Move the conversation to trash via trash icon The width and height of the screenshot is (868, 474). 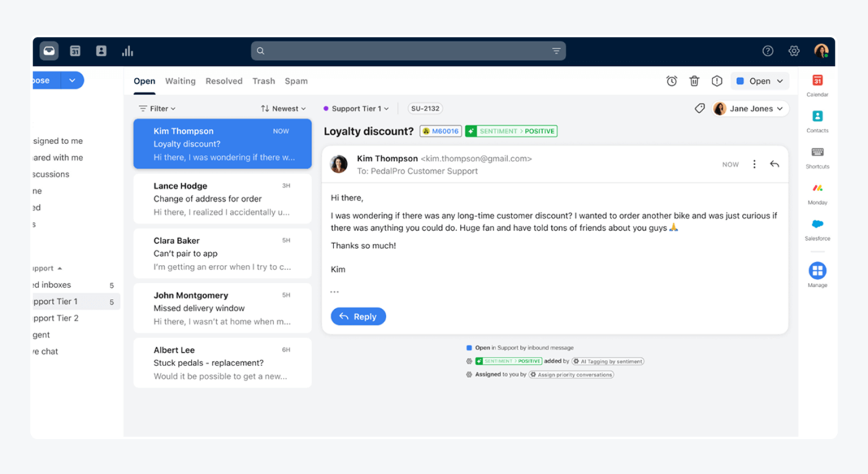coord(694,81)
